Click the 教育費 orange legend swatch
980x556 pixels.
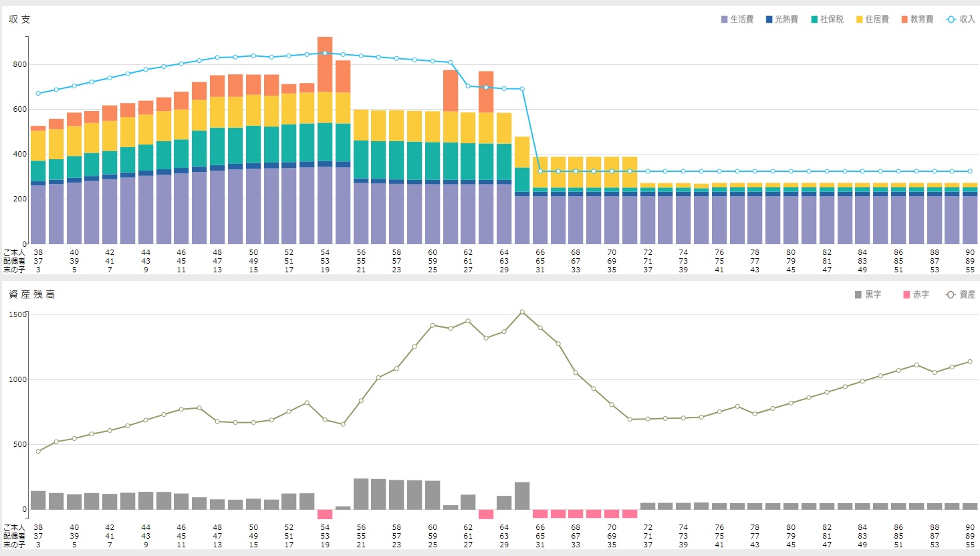pyautogui.click(x=904, y=19)
